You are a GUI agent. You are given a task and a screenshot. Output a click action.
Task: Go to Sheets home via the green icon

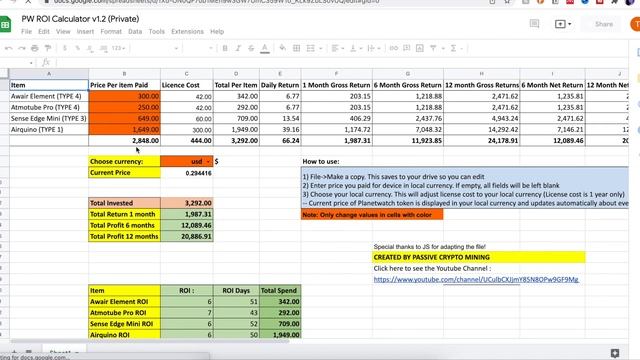5,24
